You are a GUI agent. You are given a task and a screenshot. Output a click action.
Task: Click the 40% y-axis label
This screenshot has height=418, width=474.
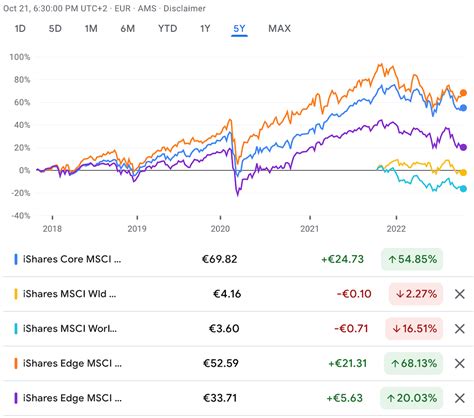[22, 125]
